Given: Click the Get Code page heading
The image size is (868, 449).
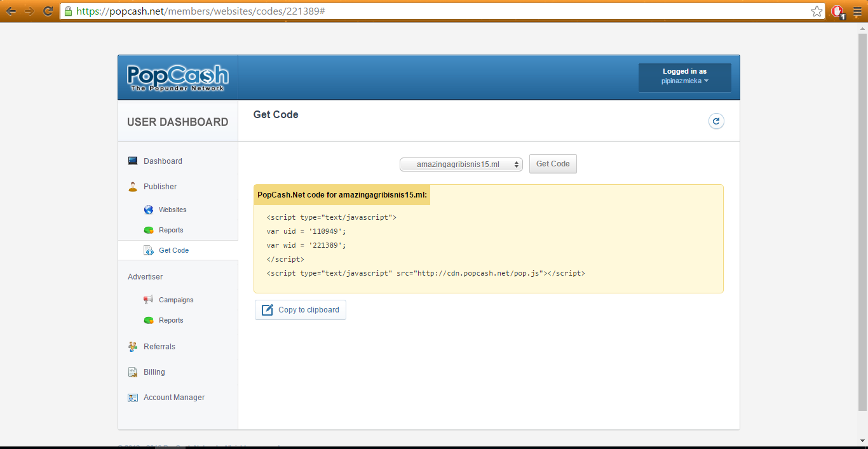Looking at the screenshot, I should pyautogui.click(x=276, y=115).
